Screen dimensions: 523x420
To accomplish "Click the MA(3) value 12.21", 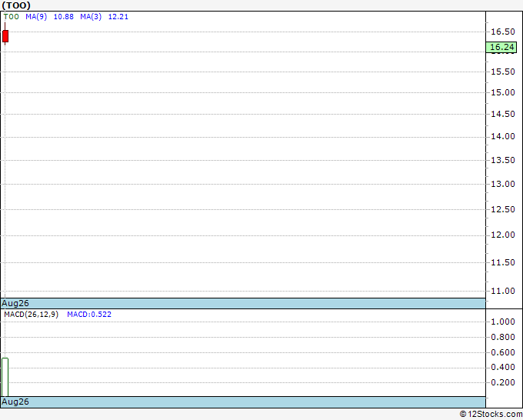I will tap(118, 17).
